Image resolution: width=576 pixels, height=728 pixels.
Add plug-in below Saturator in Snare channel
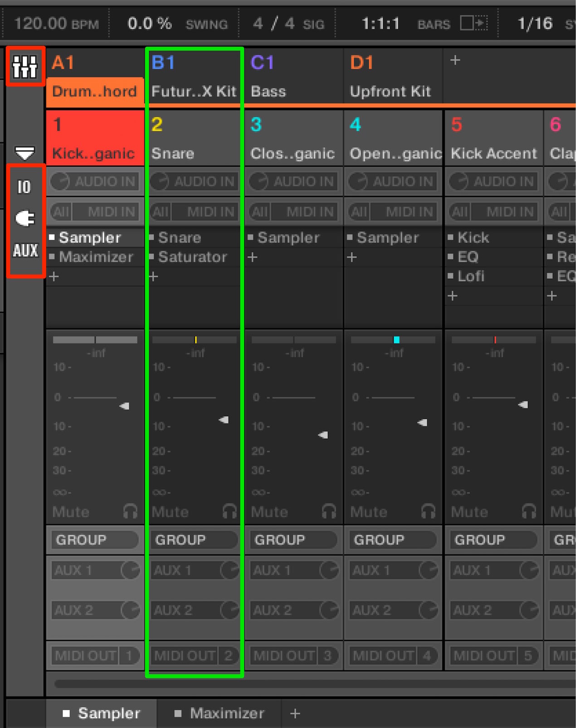pyautogui.click(x=153, y=277)
